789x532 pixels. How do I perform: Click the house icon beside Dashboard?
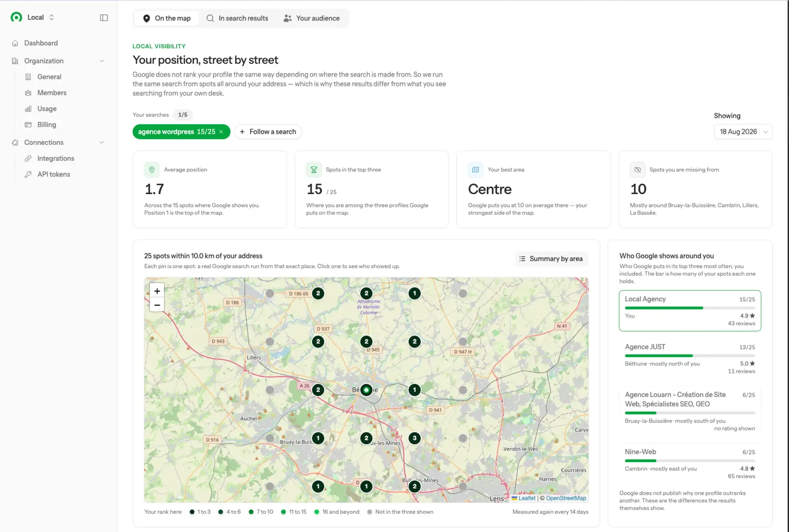tap(15, 43)
